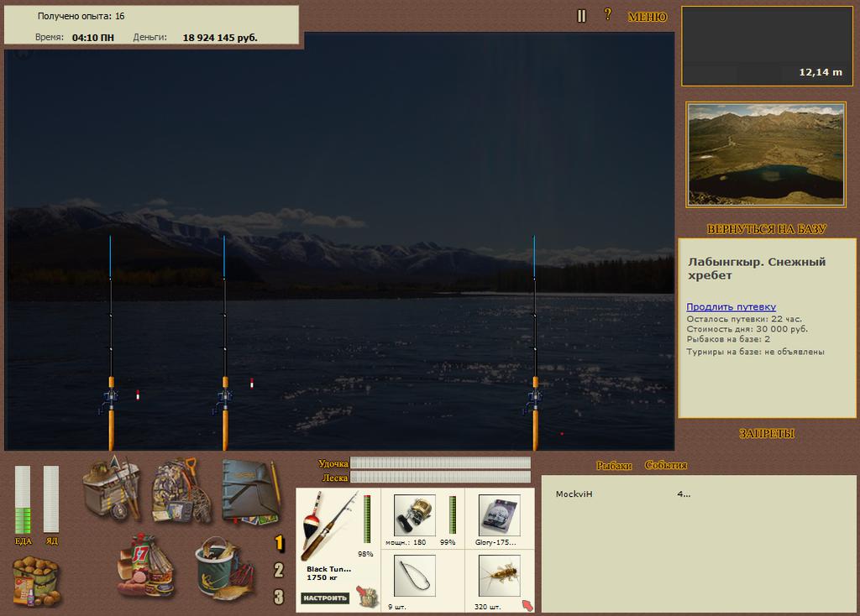
Task: Click the reel thumbnail with power 180
Action: tap(415, 515)
